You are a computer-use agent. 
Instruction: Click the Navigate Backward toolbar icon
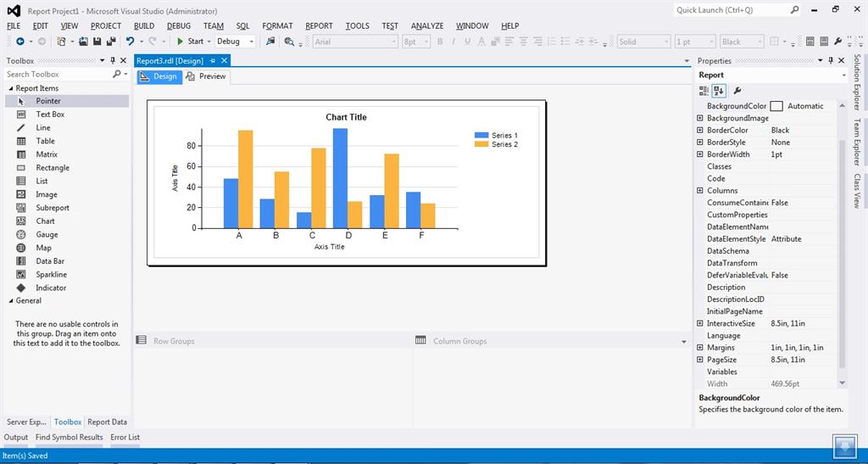tap(20, 42)
